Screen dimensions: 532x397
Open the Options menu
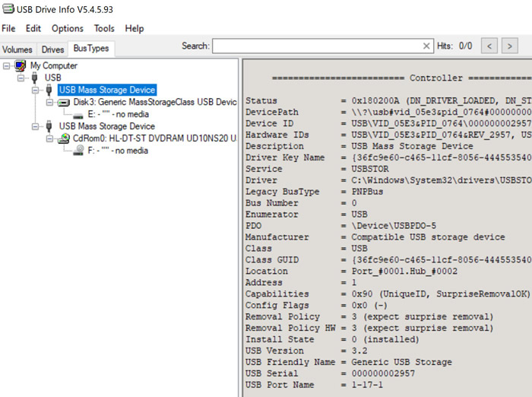pos(68,28)
